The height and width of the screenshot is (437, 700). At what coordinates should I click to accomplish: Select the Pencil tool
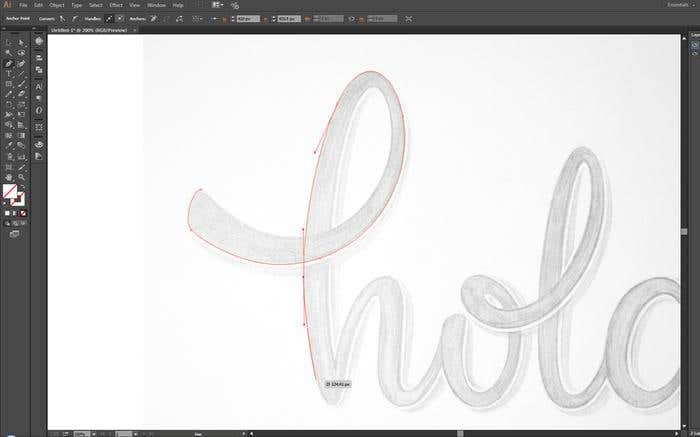(x=8, y=95)
